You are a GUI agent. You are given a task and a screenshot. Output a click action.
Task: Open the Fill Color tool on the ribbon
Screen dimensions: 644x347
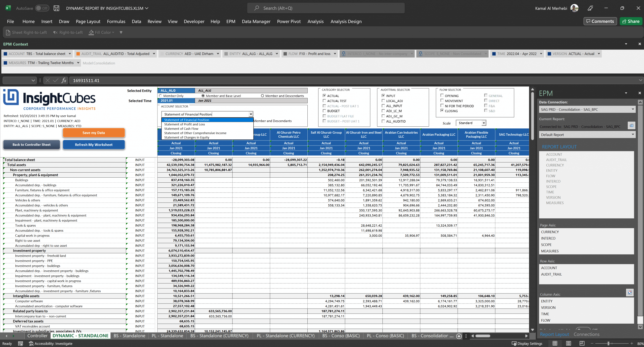pos(101,32)
